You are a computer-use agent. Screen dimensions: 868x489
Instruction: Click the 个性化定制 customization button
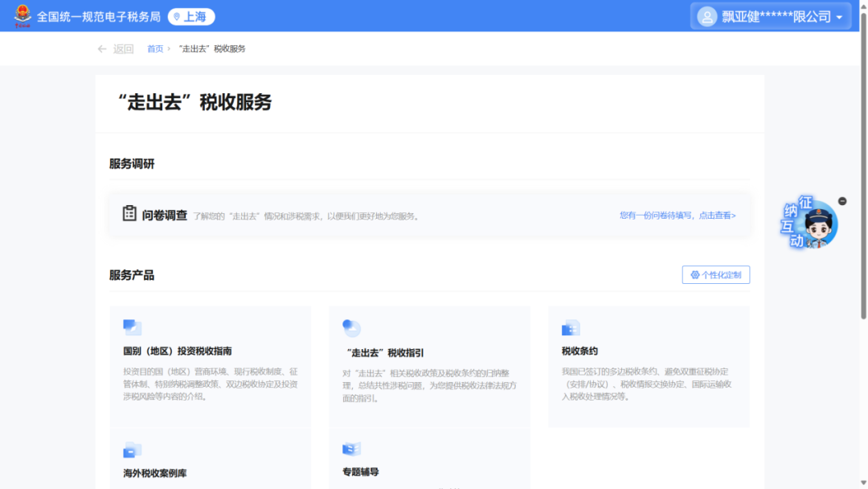point(716,274)
